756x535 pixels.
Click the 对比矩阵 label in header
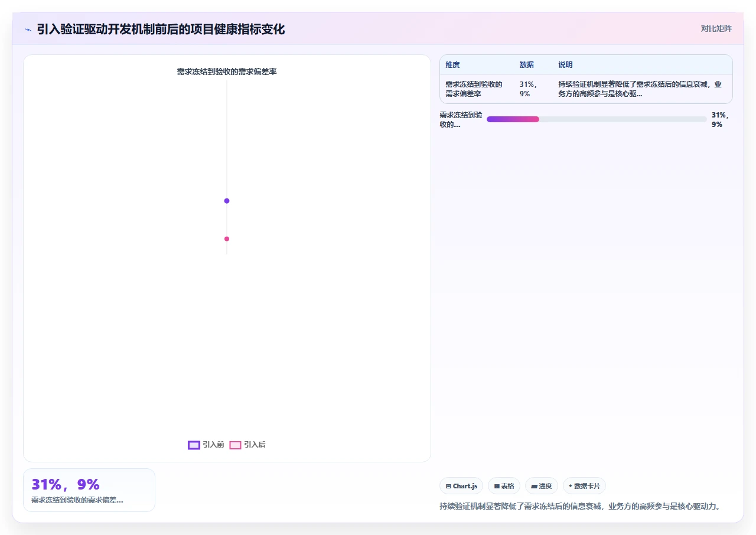coord(716,28)
